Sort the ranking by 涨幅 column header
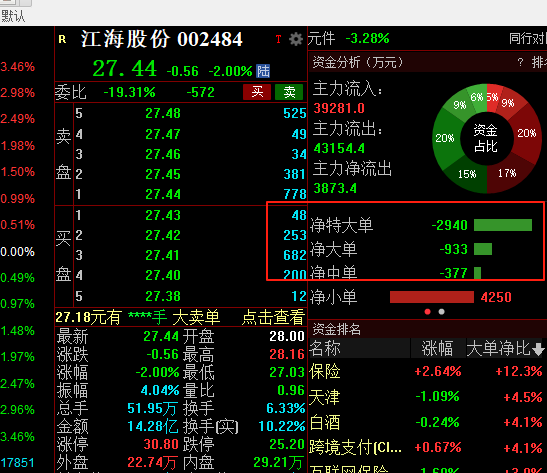 [438, 348]
